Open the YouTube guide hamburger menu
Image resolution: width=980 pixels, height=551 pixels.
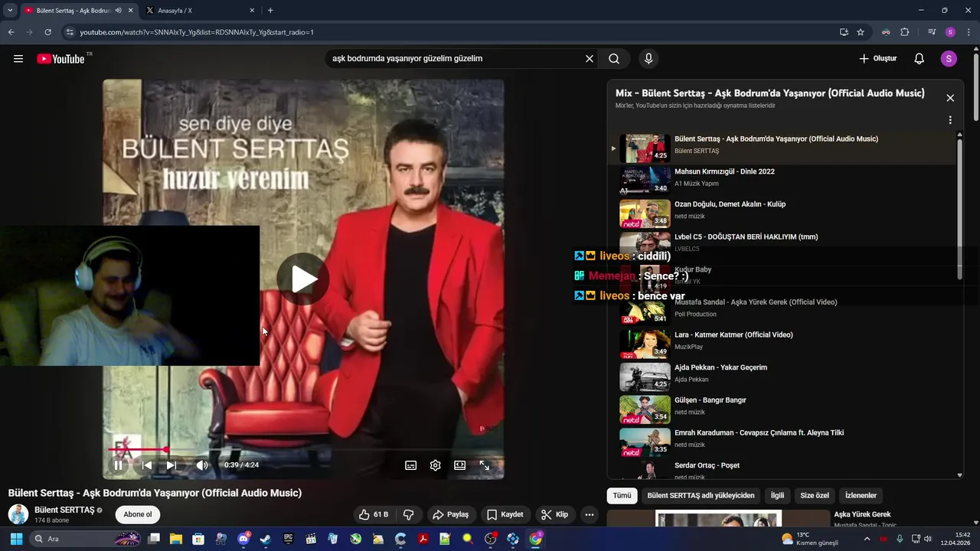(18, 59)
